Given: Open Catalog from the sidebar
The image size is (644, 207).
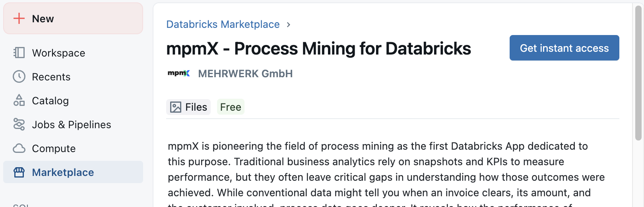Looking at the screenshot, I should click(73, 100).
